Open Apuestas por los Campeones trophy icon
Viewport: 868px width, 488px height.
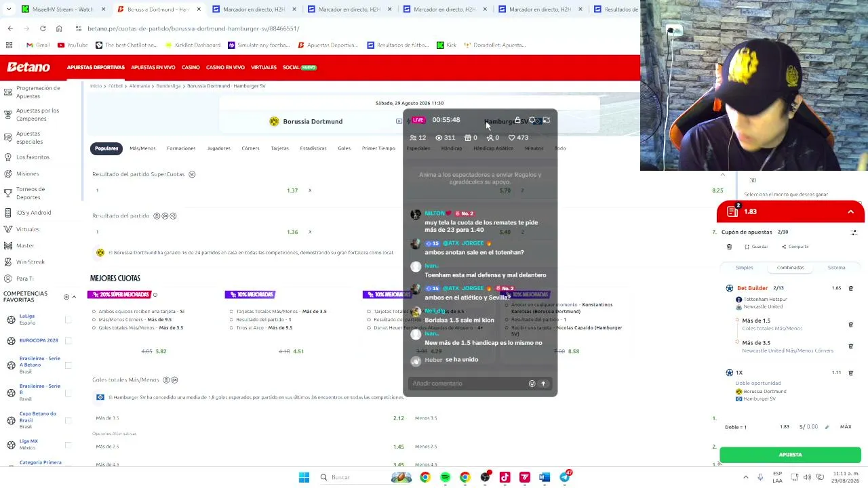pos(8,114)
